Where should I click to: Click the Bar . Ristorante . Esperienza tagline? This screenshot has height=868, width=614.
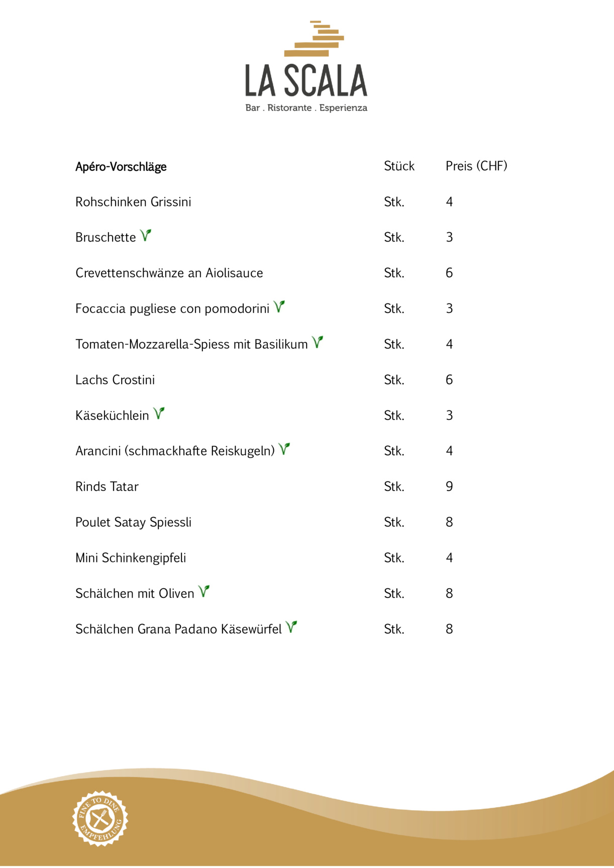(x=306, y=108)
